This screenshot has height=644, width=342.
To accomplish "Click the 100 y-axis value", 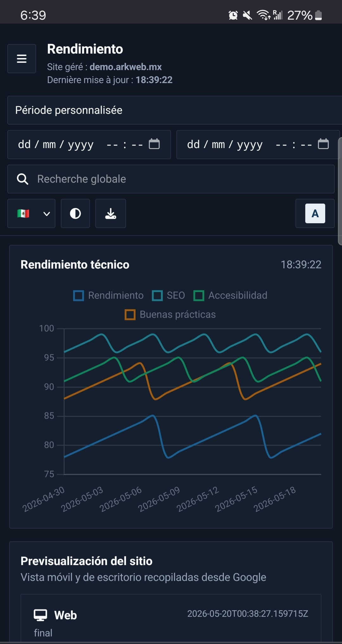I will [x=47, y=328].
